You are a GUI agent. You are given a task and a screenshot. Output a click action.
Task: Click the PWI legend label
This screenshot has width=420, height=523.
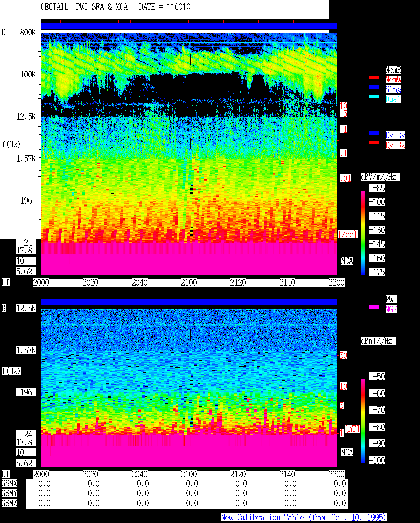point(391,299)
